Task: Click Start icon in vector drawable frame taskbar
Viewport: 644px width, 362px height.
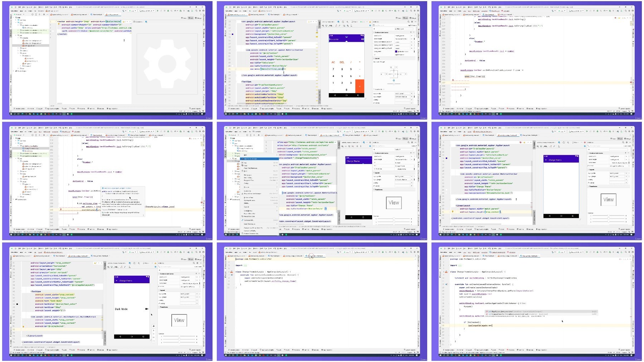Action: [x=11, y=114]
